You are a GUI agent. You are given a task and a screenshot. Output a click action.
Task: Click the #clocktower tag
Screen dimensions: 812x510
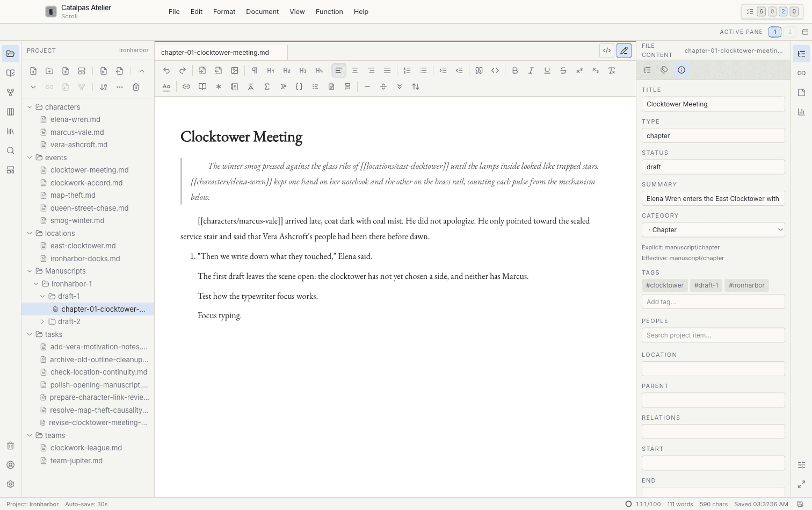(x=664, y=285)
